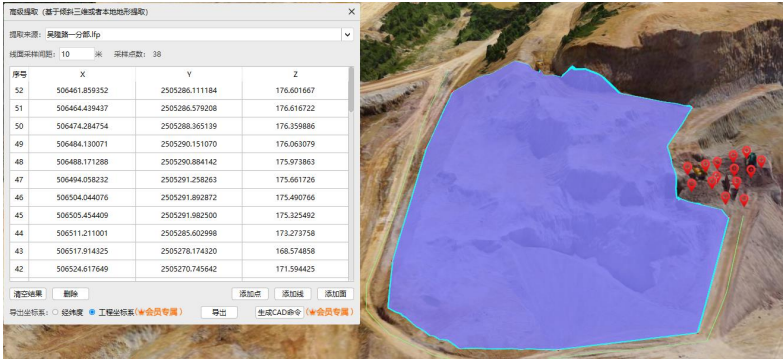
Task: Click Y cell 2505286.579208
Action: (189, 108)
